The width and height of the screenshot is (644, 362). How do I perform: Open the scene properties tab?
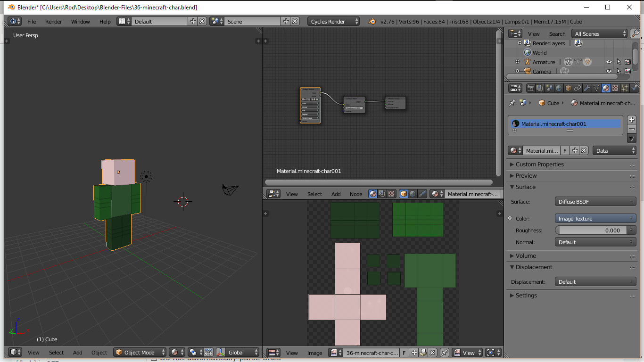point(549,88)
